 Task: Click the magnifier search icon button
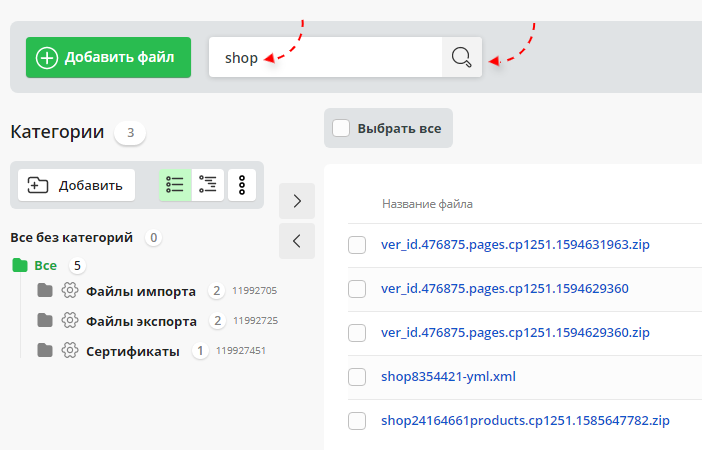click(461, 58)
